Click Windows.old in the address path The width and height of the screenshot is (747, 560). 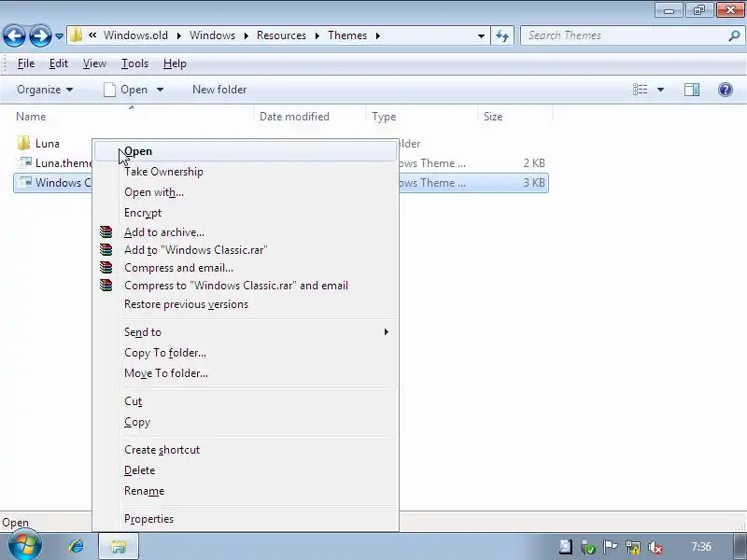pyautogui.click(x=135, y=35)
